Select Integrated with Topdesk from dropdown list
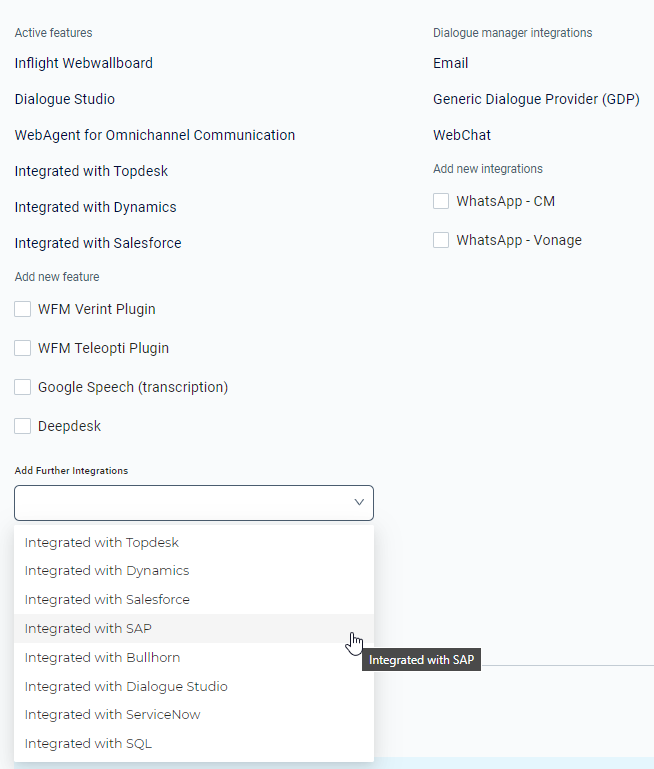Viewport: 654px width, 769px height. tap(194, 542)
